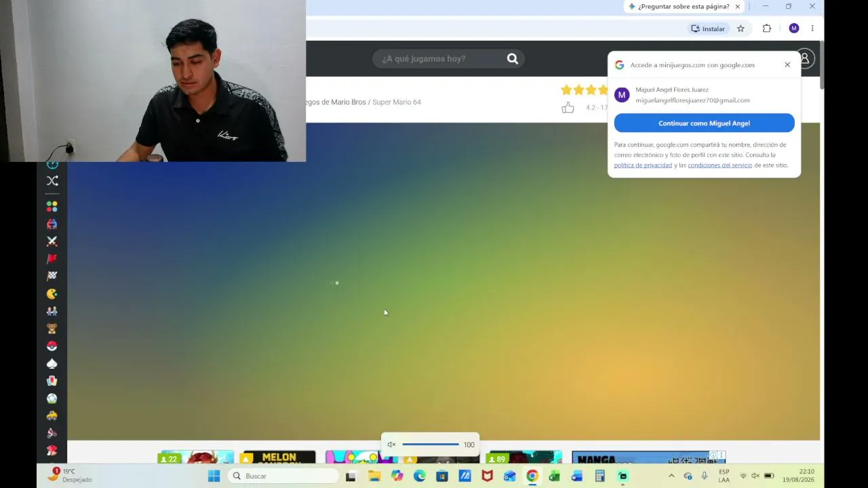868x488 pixels.
Task: Click 'Continuar como Miguel Angel' button
Action: click(704, 123)
